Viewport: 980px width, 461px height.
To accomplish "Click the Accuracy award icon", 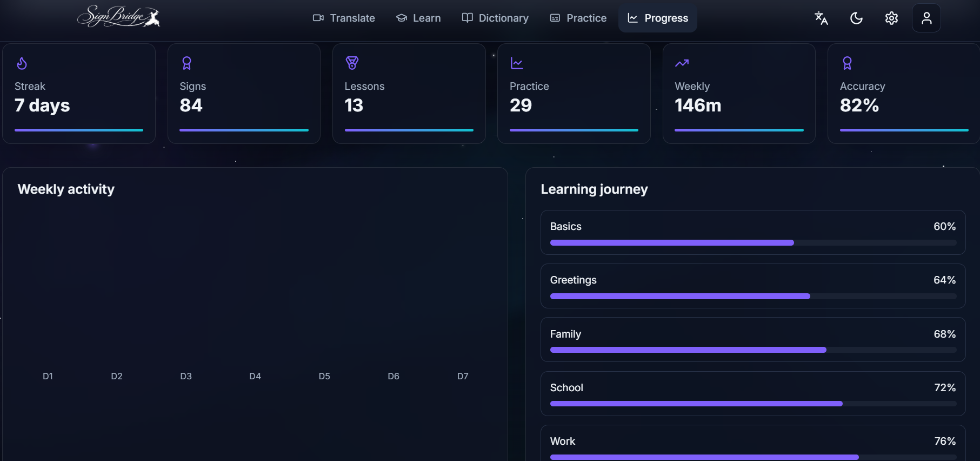I will tap(847, 63).
